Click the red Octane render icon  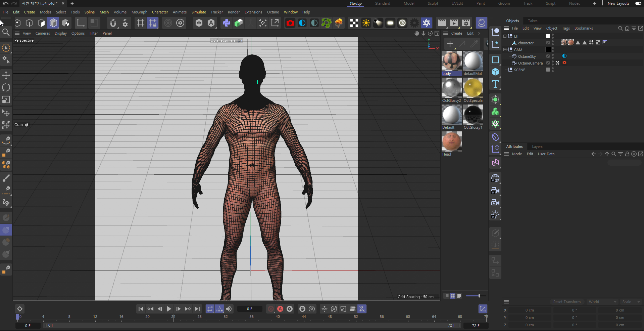tap(290, 23)
